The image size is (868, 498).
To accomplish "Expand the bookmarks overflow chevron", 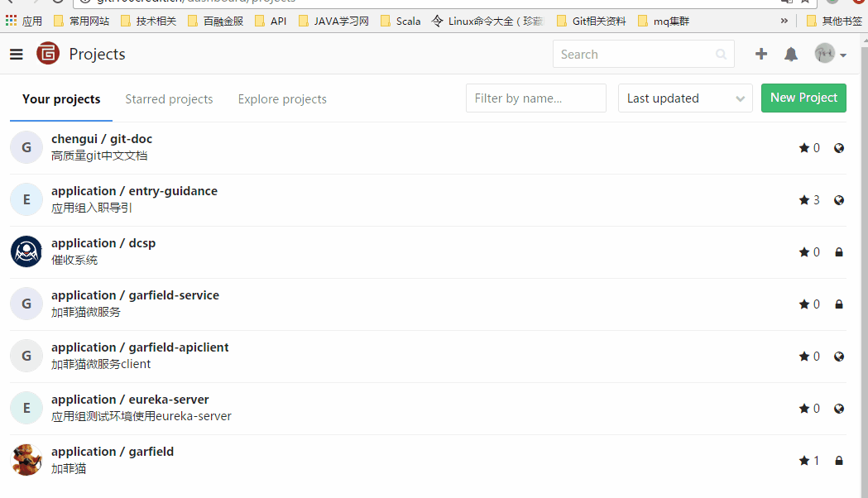I will click(x=784, y=21).
